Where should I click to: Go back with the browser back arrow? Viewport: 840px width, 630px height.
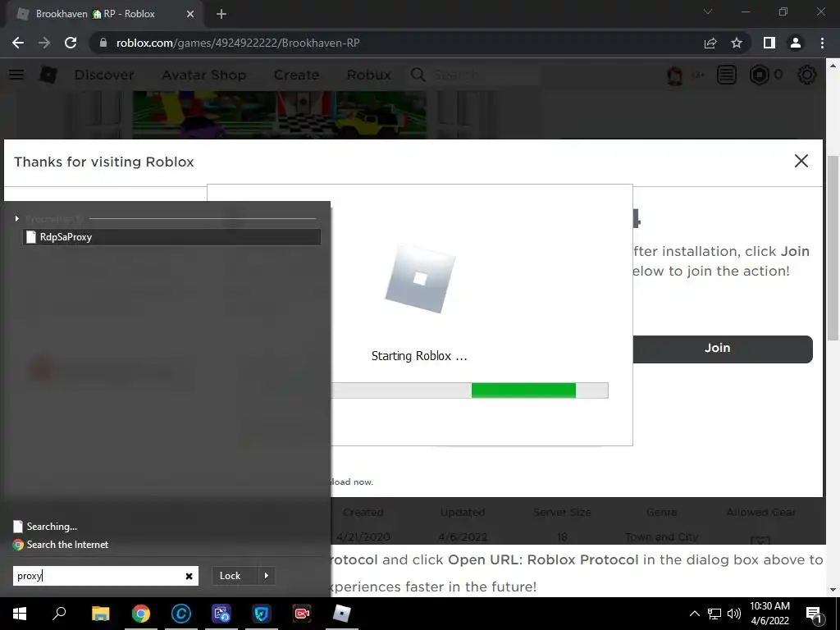(x=18, y=43)
